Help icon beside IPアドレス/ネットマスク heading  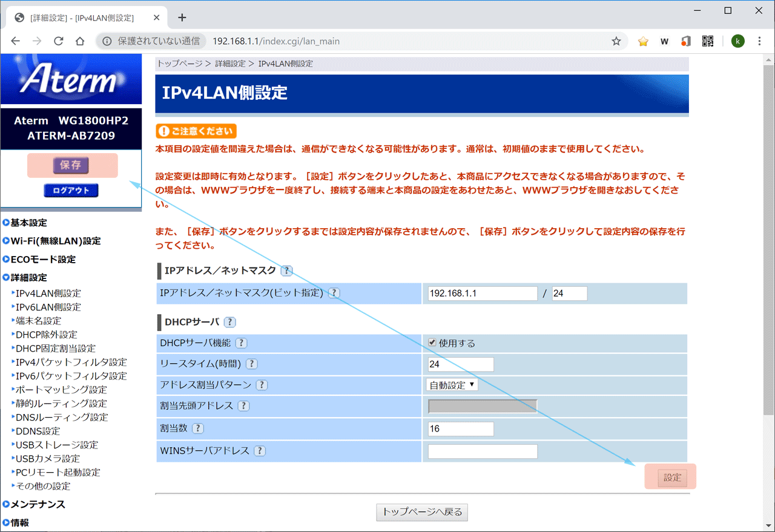point(287,271)
